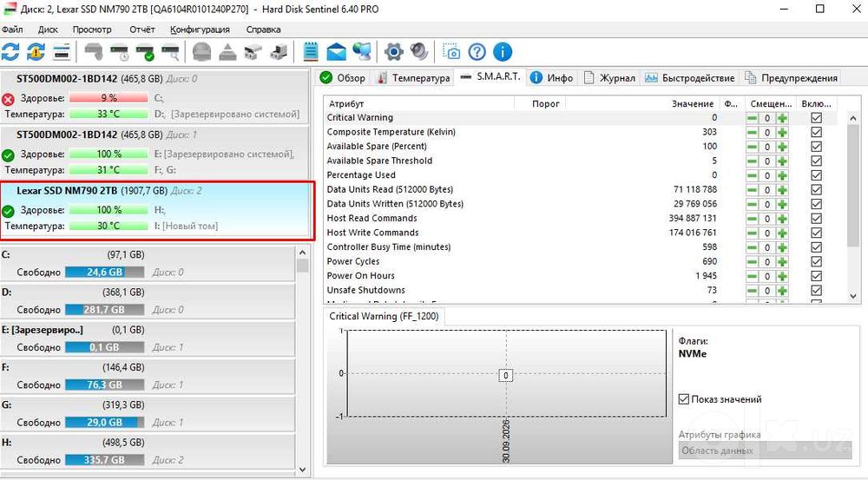Click the partition list scroll-up arrow

click(302, 253)
